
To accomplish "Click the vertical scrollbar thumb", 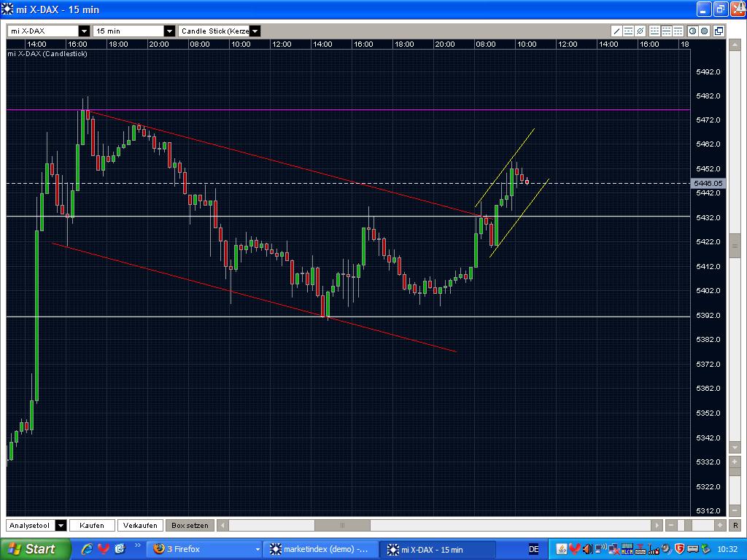I will [x=735, y=246].
